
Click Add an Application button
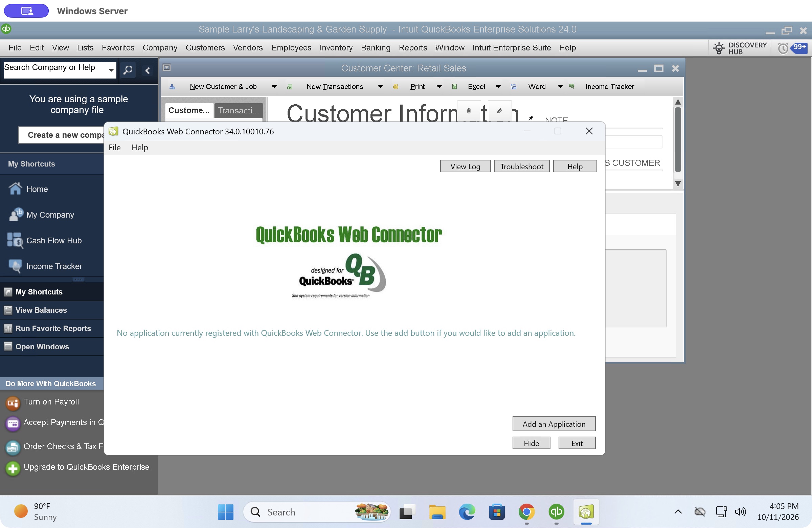coord(554,424)
